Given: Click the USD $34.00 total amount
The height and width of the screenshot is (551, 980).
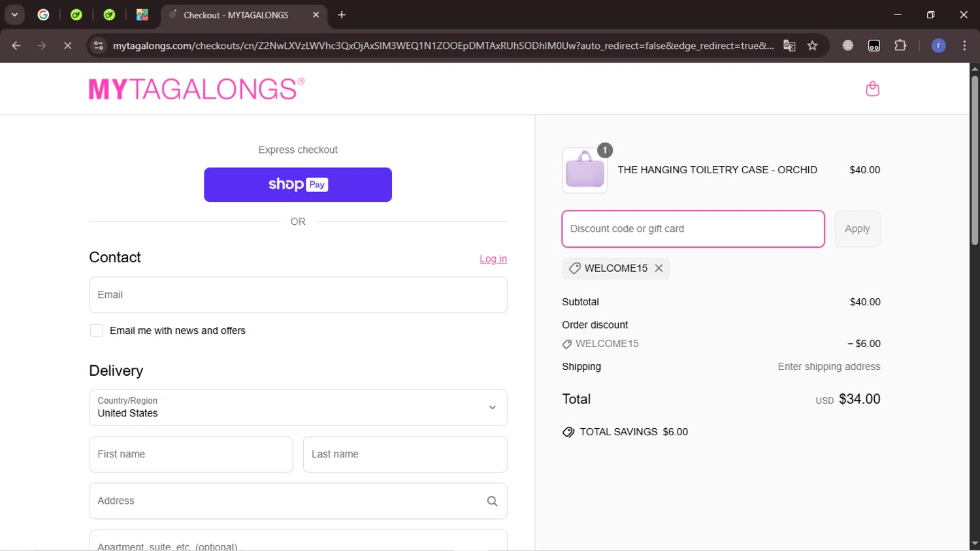Looking at the screenshot, I should pos(848,399).
